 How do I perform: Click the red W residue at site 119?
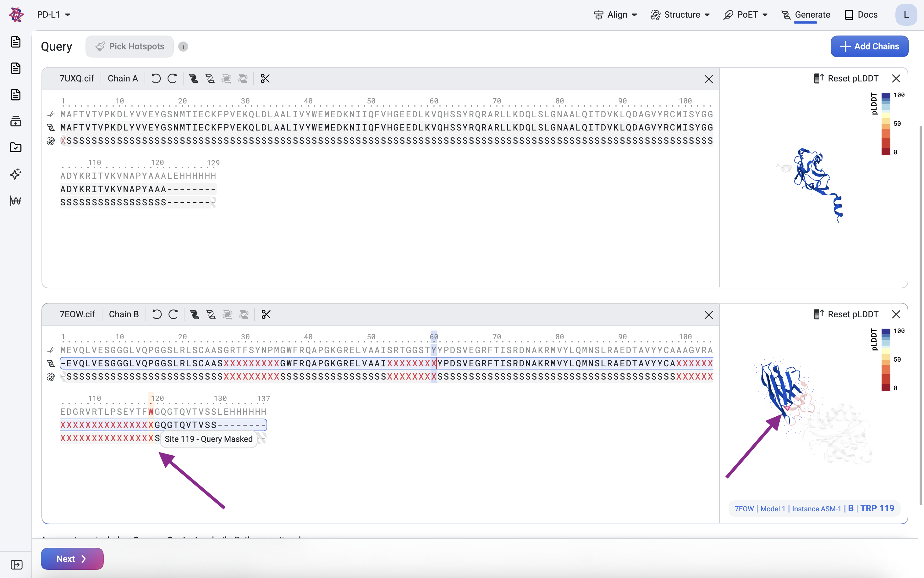(151, 412)
